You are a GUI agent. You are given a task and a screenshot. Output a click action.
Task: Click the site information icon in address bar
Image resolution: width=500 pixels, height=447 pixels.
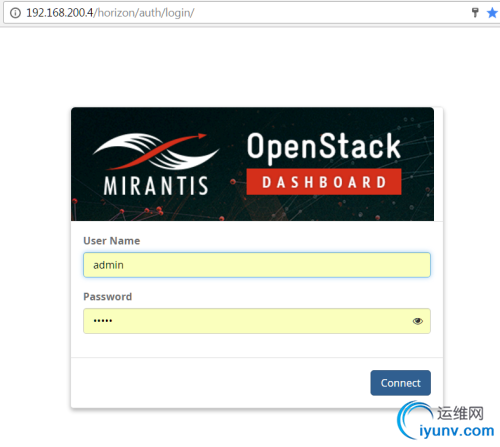(x=15, y=13)
